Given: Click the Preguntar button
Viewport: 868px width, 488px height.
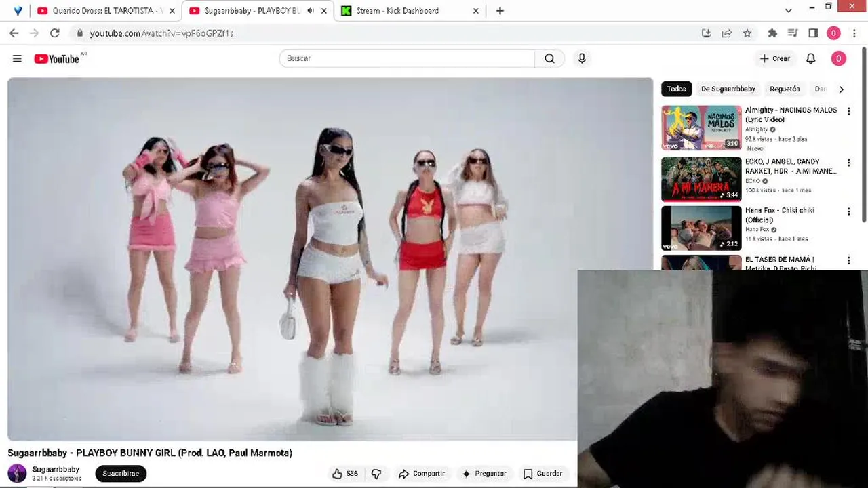Looking at the screenshot, I should pos(484,474).
